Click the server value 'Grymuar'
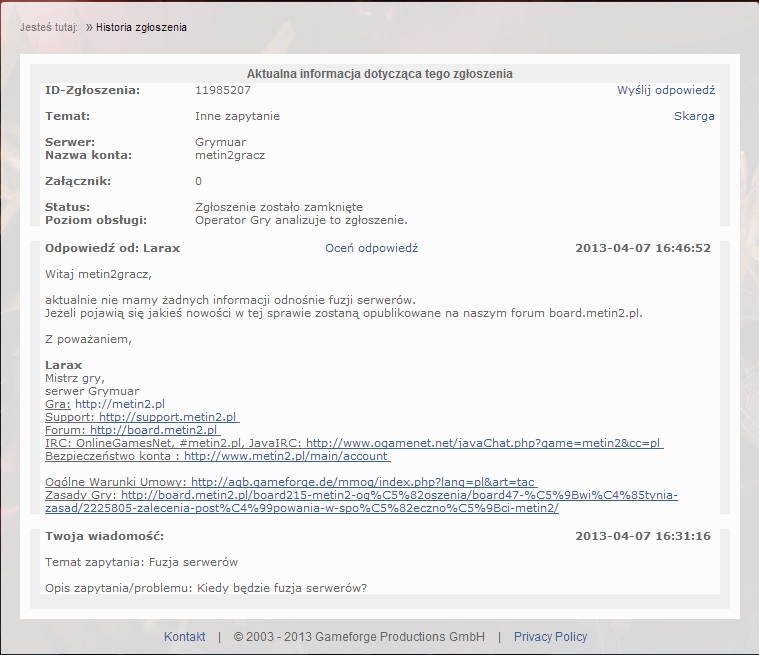 pos(220,142)
